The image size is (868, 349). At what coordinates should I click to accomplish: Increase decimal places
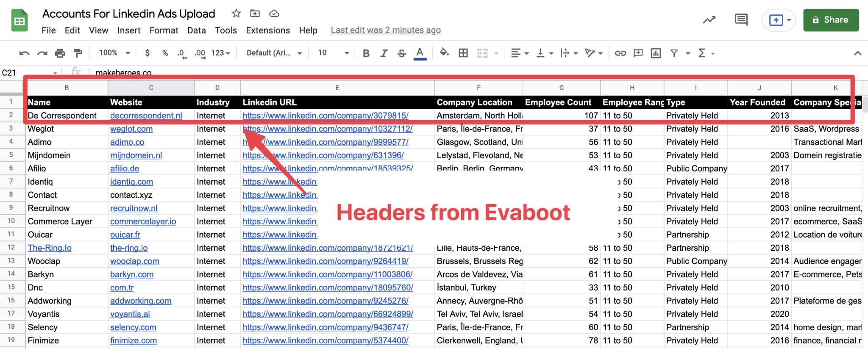point(200,53)
